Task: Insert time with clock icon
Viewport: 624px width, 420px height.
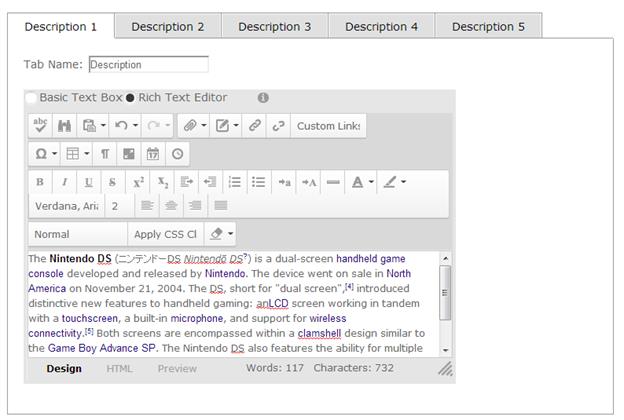Action: coord(177,154)
